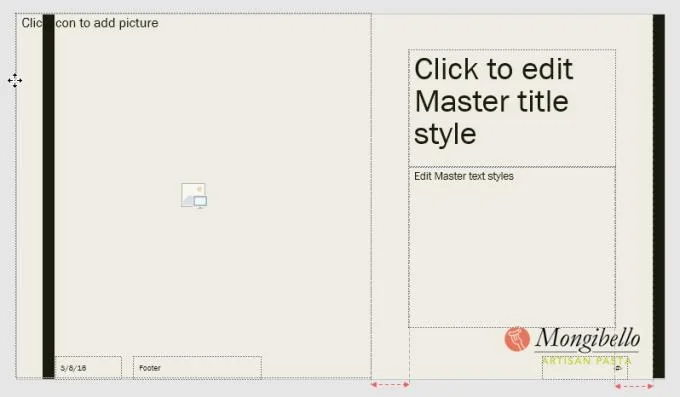
Task: Select the date placeholder showing 5/8/18
Action: tap(88, 367)
